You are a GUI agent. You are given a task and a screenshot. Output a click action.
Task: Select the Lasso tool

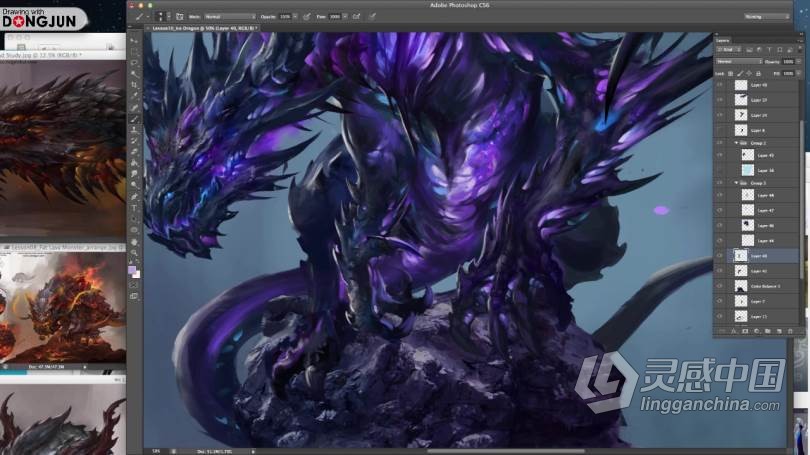(x=134, y=62)
